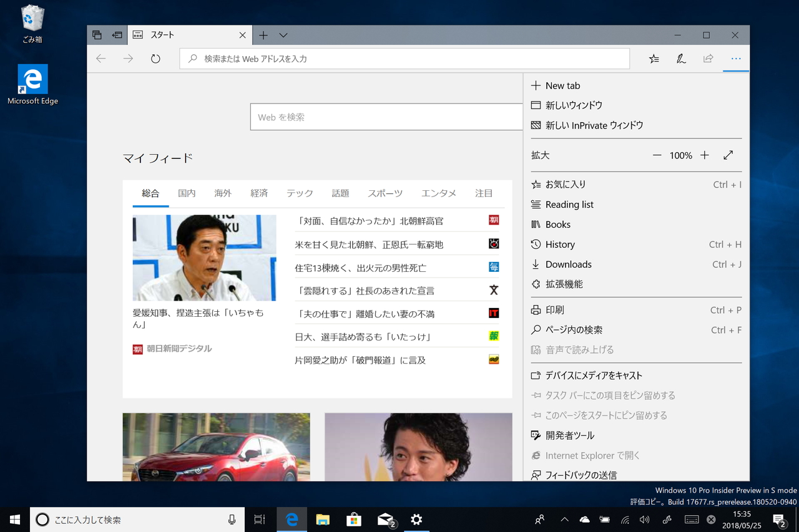
Task: Select the 総合 feed tab
Action: click(x=150, y=193)
